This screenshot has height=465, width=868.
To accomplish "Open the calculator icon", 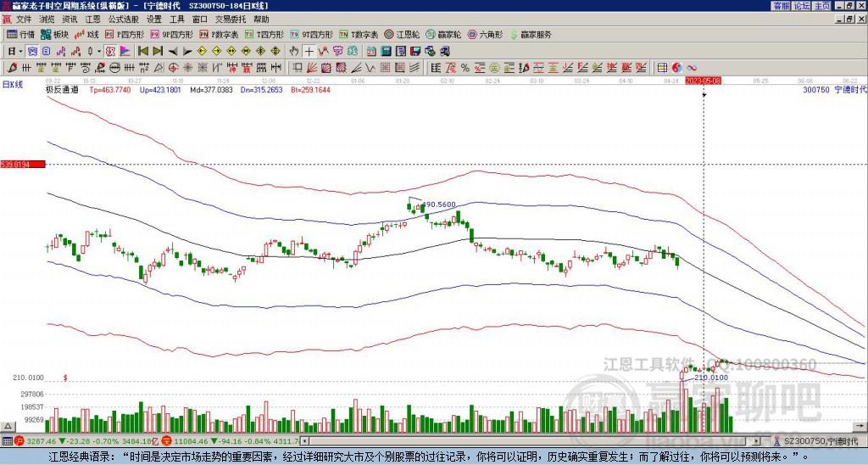I will pyautogui.click(x=386, y=52).
